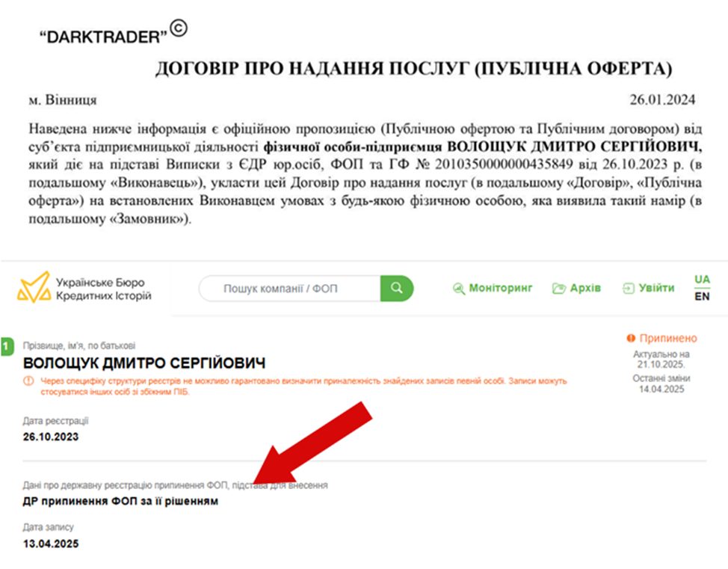Click the name ВОЛОЩУК ДМИТРО СЕРГІЙОВИЧ heading
Viewport: 728px width, 569px height.
point(144,363)
